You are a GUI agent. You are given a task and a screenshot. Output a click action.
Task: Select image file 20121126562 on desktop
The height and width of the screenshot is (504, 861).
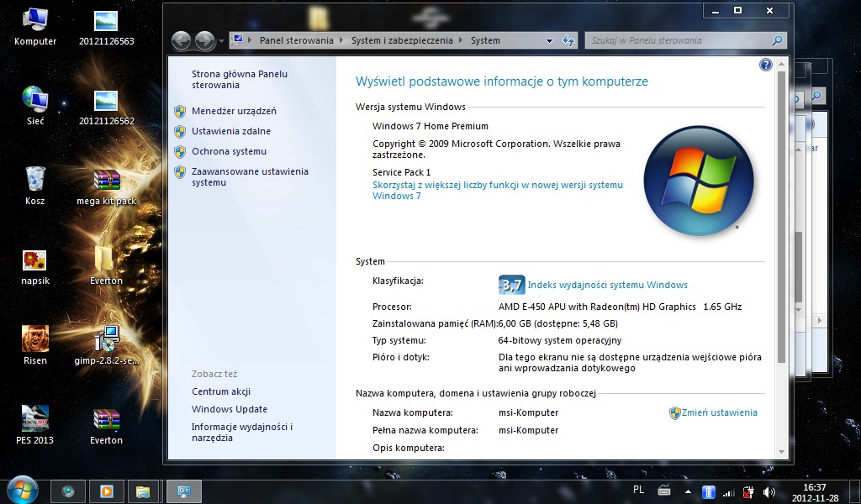coord(106,107)
